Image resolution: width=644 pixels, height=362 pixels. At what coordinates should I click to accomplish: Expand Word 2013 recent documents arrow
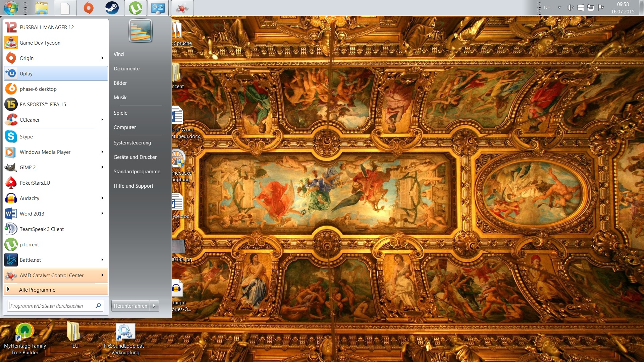(102, 214)
